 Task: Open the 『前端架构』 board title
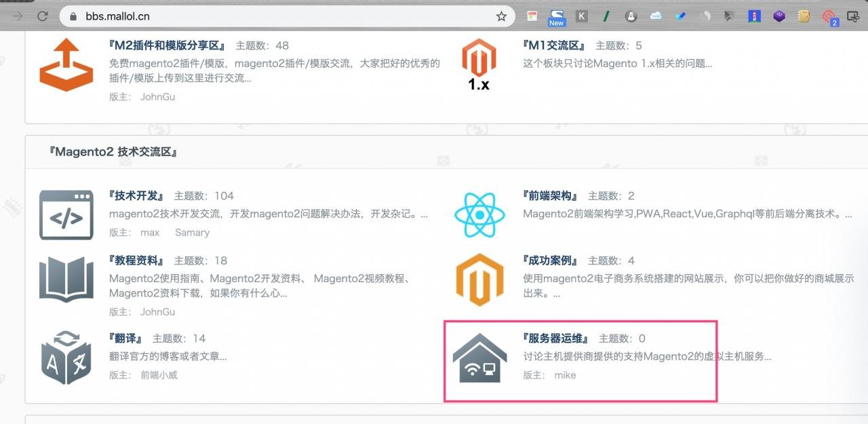click(x=550, y=195)
